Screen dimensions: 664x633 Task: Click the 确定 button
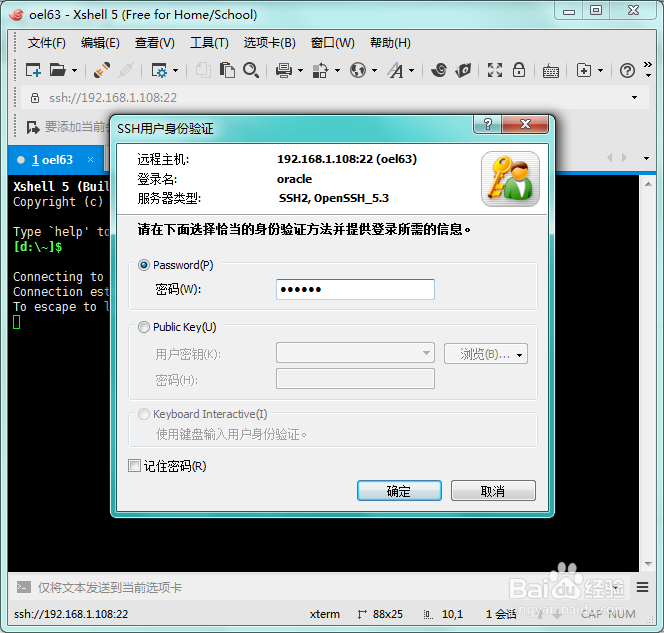[399, 491]
